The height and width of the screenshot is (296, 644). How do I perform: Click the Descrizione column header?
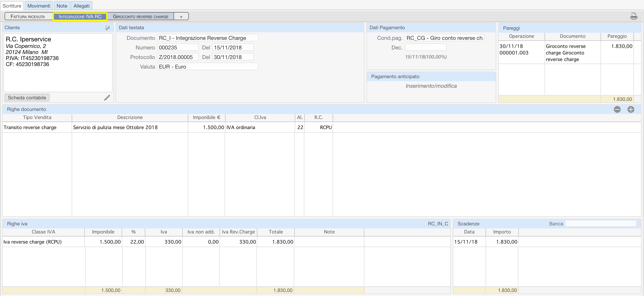(x=130, y=117)
